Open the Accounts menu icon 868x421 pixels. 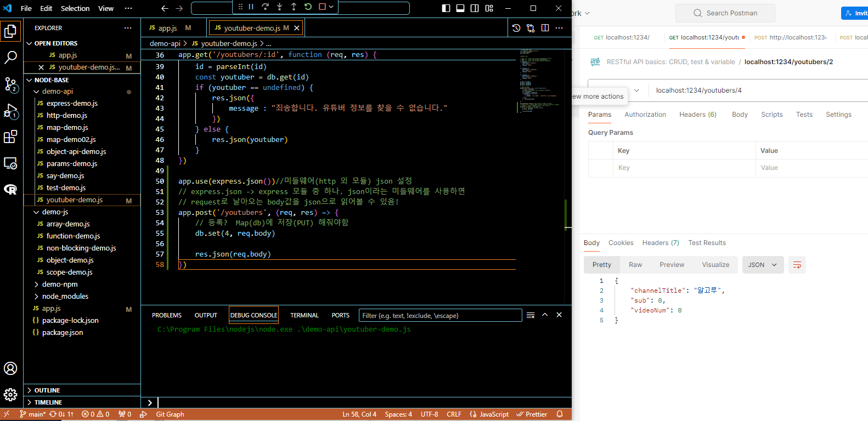click(x=10, y=368)
